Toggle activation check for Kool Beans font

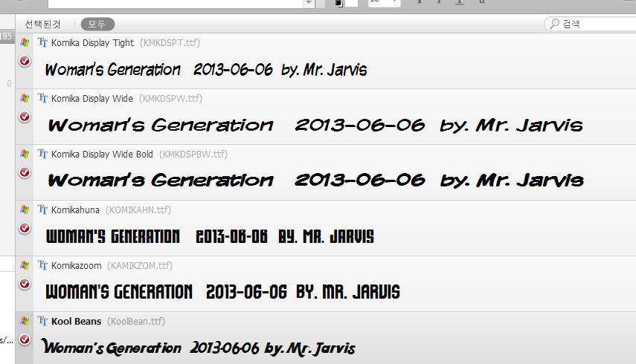pos(25,339)
